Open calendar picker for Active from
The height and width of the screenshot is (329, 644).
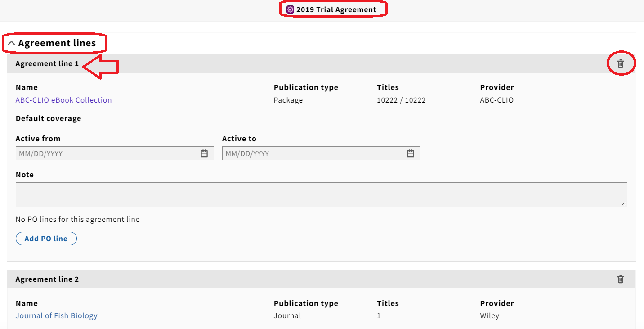coord(204,153)
